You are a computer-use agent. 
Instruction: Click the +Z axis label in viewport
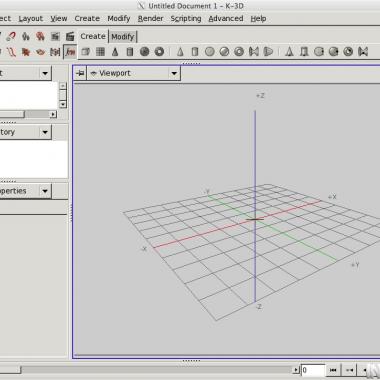point(260,96)
